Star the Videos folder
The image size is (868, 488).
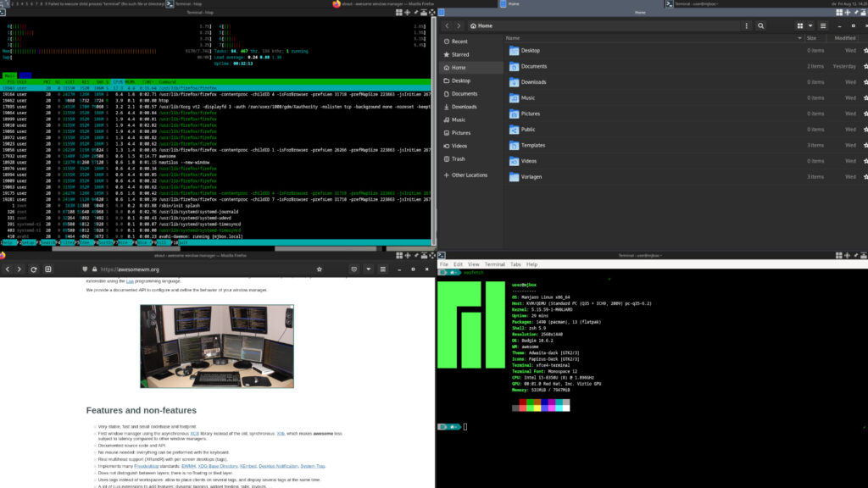(865, 160)
